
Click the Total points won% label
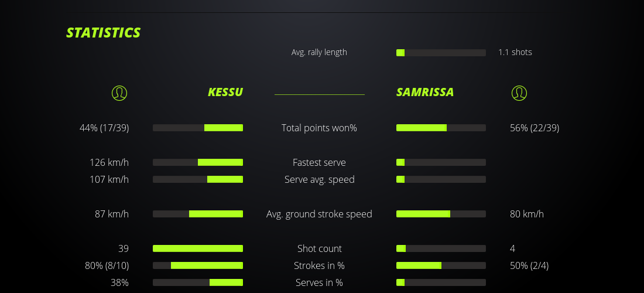point(319,128)
